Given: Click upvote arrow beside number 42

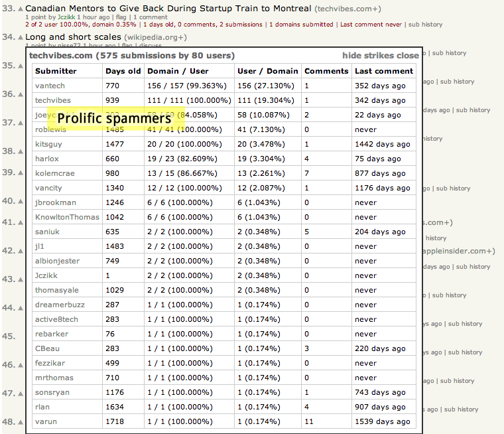Looking at the screenshot, I should coord(21,252).
